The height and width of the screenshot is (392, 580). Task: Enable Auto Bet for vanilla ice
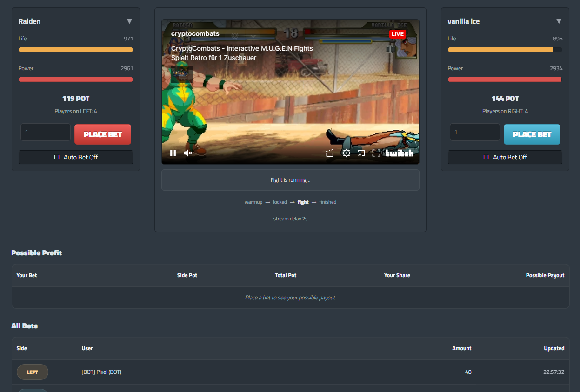tap(505, 157)
